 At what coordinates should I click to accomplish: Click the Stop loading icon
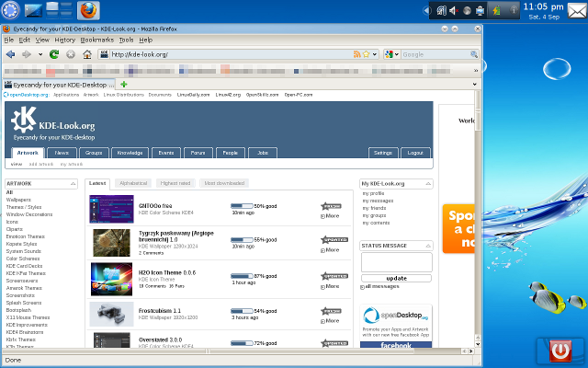(71, 54)
